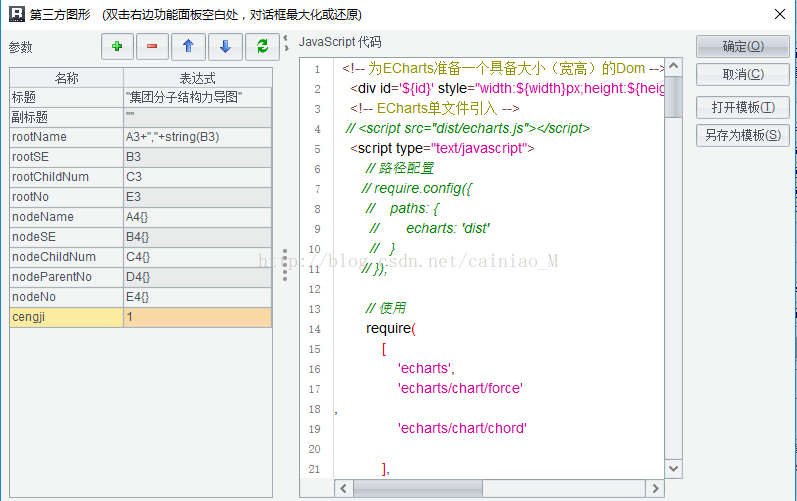Add a new parameter with the green plus
The image size is (797, 501).
click(x=117, y=47)
